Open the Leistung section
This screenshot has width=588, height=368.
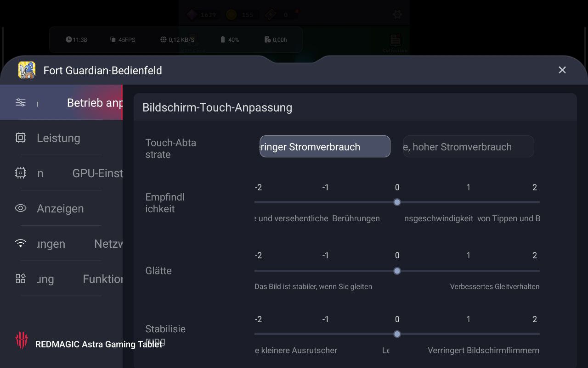(61, 138)
